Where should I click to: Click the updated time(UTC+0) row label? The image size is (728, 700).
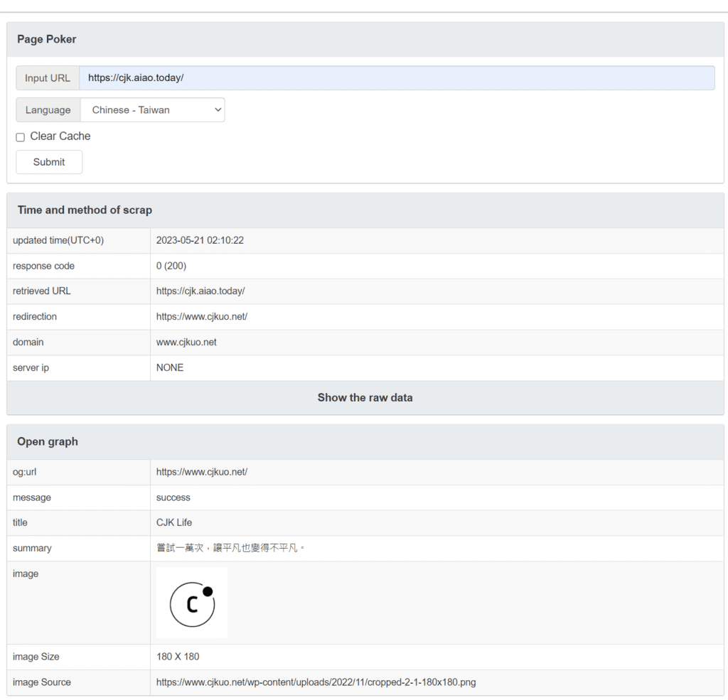coord(58,240)
